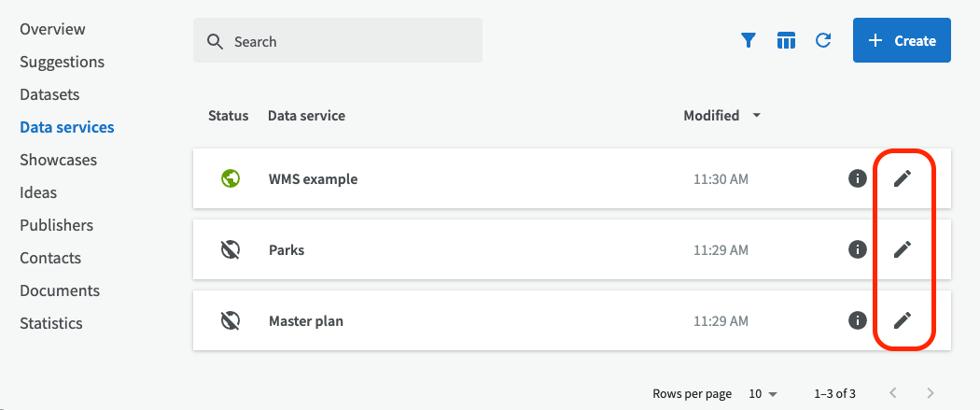Image resolution: width=980 pixels, height=410 pixels.
Task: Open the Datasets section
Action: (x=49, y=94)
